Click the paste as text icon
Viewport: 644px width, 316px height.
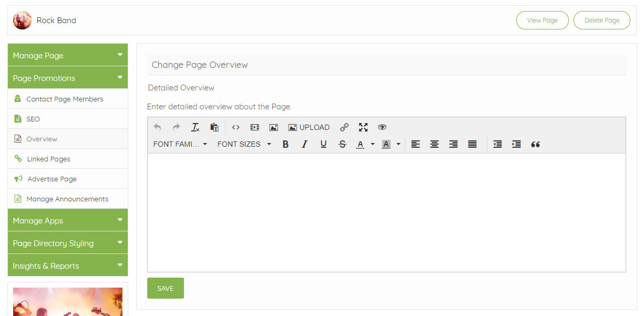click(214, 127)
